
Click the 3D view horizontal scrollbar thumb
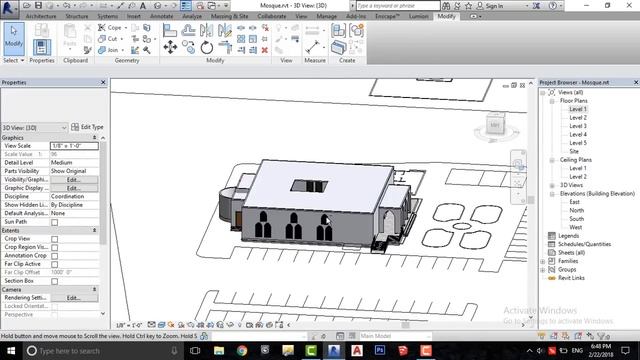pyautogui.click(x=405, y=325)
